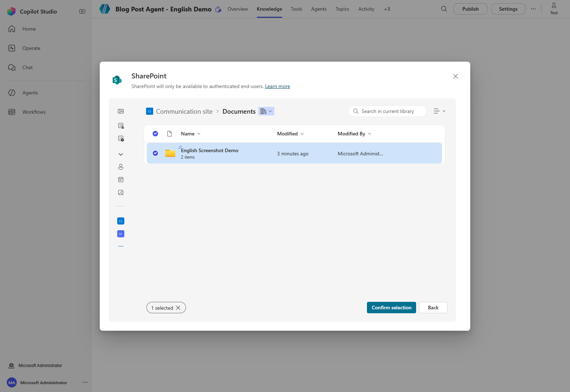The height and width of the screenshot is (392, 570).
Task: Clear the 1 selected chip
Action: [178, 308]
